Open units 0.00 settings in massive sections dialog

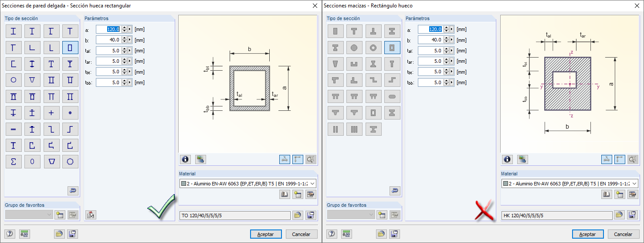point(346,234)
